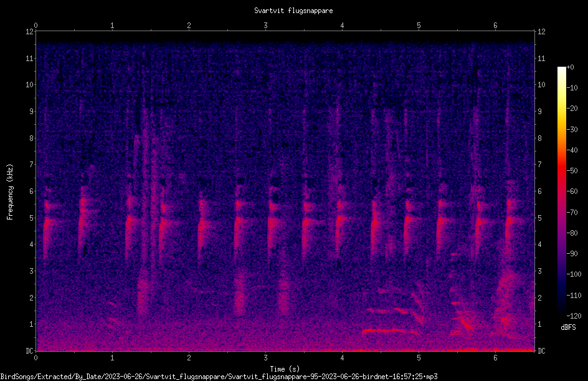This screenshot has width=588, height=381.
Task: Click the "1" tick label on the bottom time axis
Action: click(x=112, y=358)
